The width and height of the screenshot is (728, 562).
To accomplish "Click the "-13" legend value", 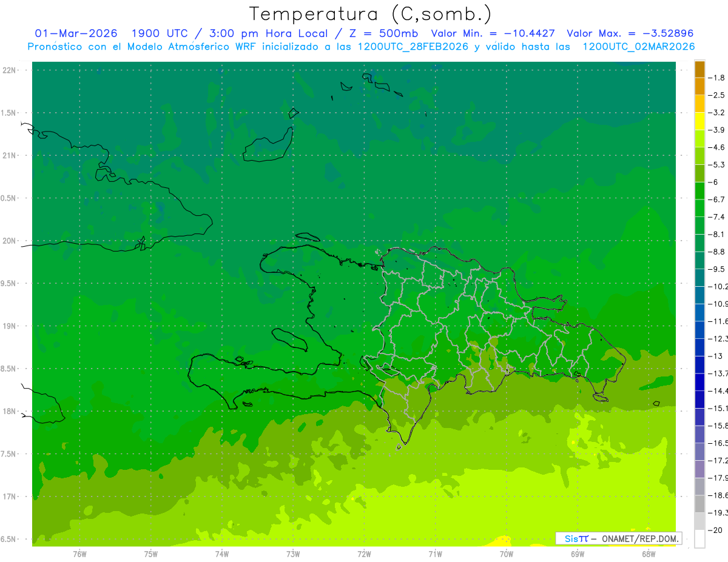I will [715, 356].
